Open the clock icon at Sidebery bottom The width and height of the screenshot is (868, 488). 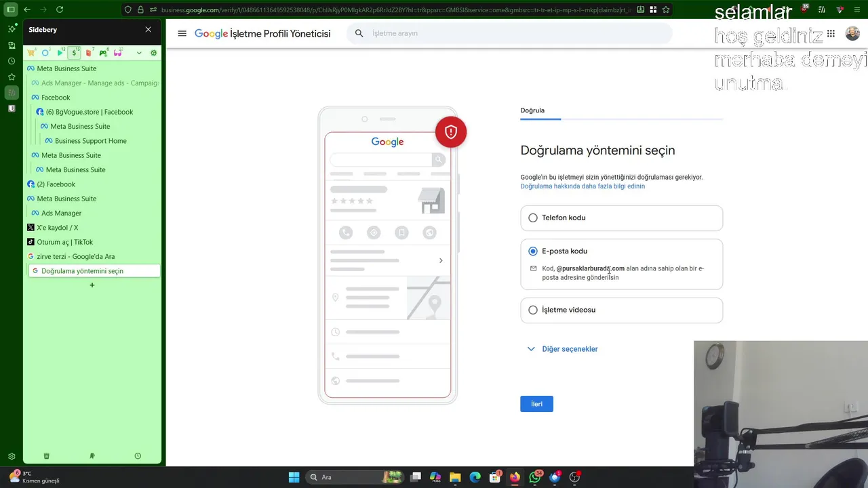[138, 456]
